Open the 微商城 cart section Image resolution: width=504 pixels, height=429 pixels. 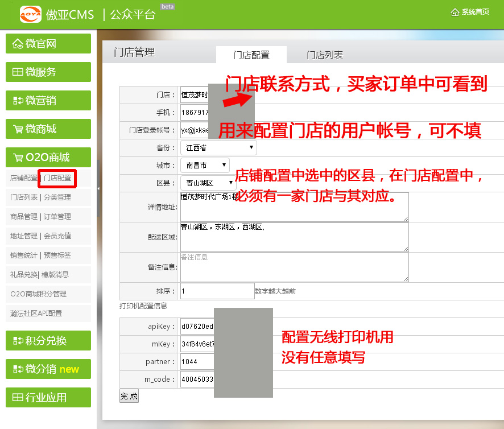point(48,129)
